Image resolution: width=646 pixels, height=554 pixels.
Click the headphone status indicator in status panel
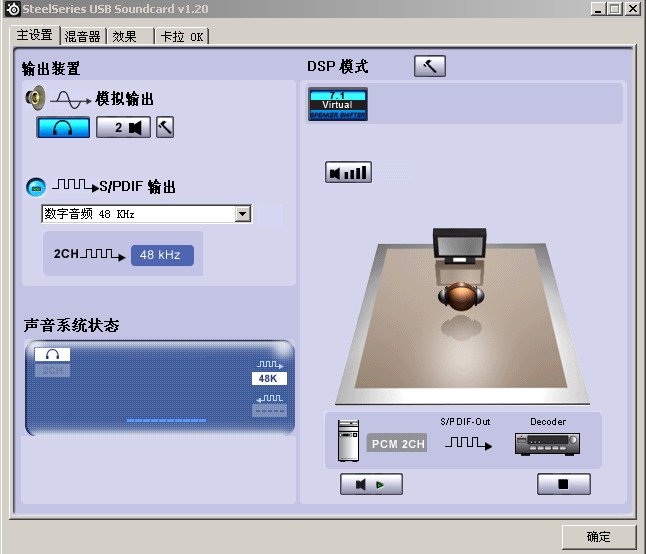click(x=52, y=354)
